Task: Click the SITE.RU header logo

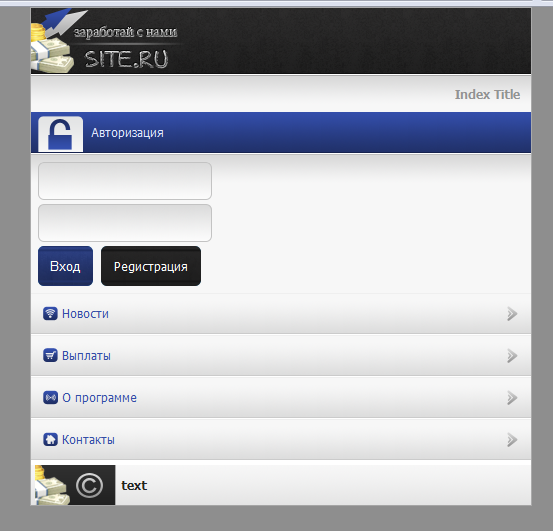Action: [x=106, y=41]
